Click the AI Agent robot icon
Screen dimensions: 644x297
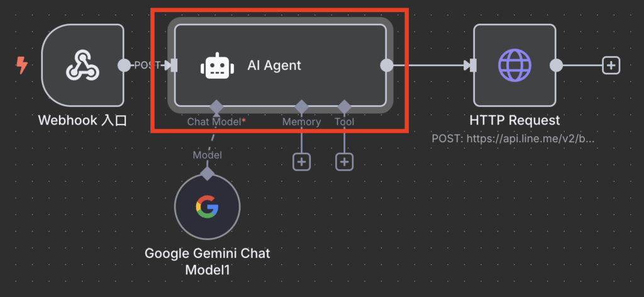click(217, 65)
